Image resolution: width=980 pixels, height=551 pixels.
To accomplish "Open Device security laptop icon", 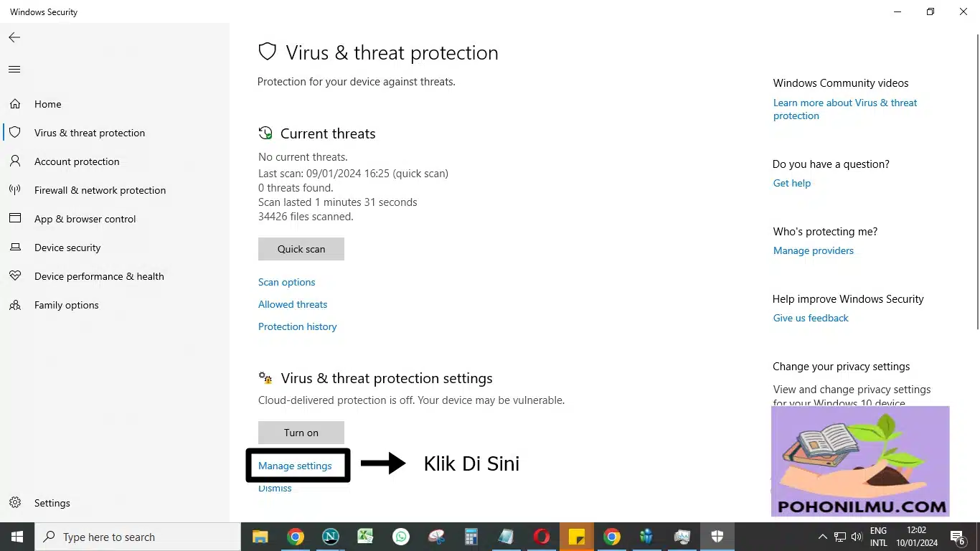I will (15, 248).
